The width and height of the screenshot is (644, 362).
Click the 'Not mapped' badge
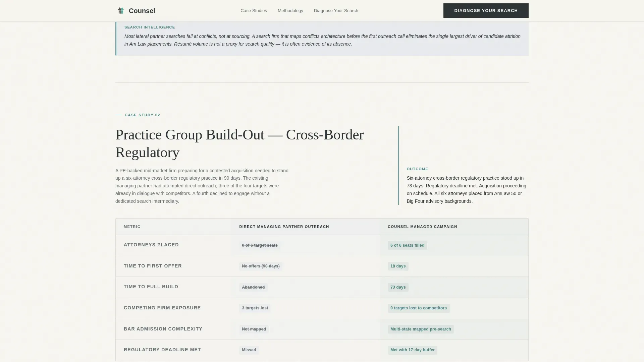pos(254,329)
